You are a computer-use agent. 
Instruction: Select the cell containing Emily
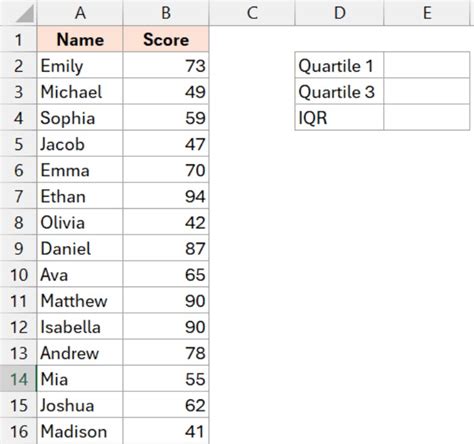(80, 65)
